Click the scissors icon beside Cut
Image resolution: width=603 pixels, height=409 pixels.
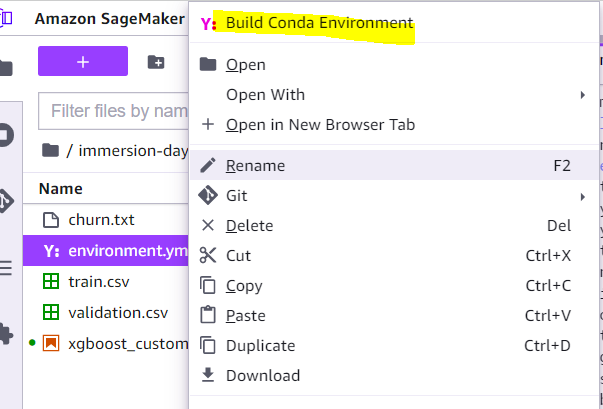coord(208,256)
